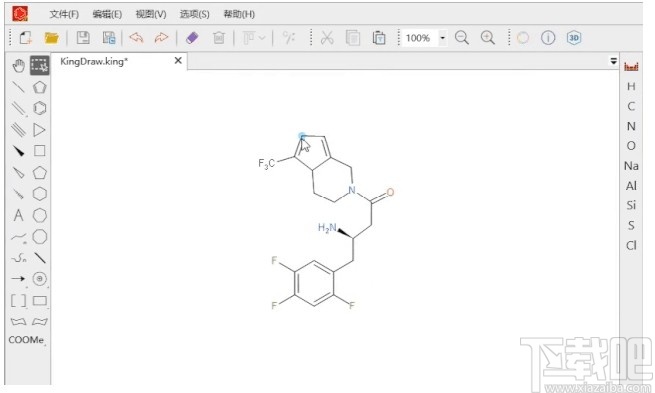655x393 pixels.
Task: Open the 编辑(E) menu
Action: (107, 14)
